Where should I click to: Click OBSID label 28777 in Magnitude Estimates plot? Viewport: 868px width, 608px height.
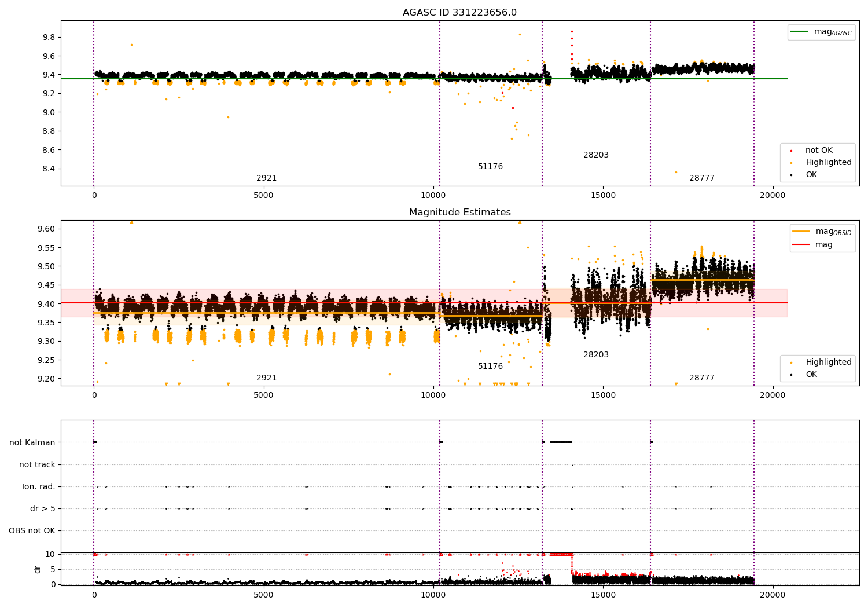pos(702,378)
